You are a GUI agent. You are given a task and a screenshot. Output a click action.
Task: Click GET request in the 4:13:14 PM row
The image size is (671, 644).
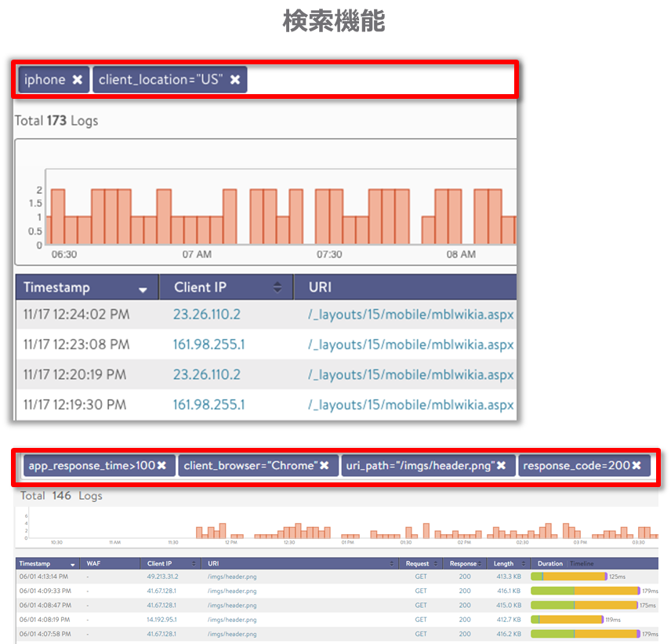[421, 577]
